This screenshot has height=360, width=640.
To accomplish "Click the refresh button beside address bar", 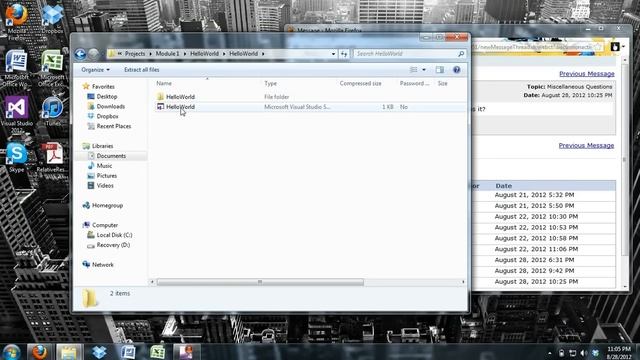I will point(344,54).
